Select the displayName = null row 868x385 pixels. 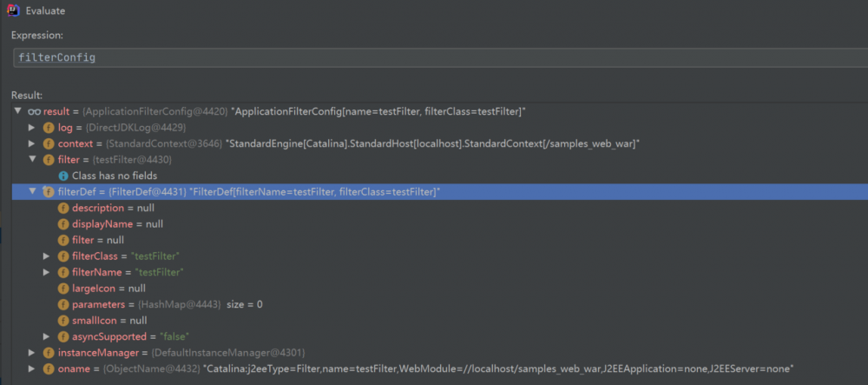click(x=117, y=224)
